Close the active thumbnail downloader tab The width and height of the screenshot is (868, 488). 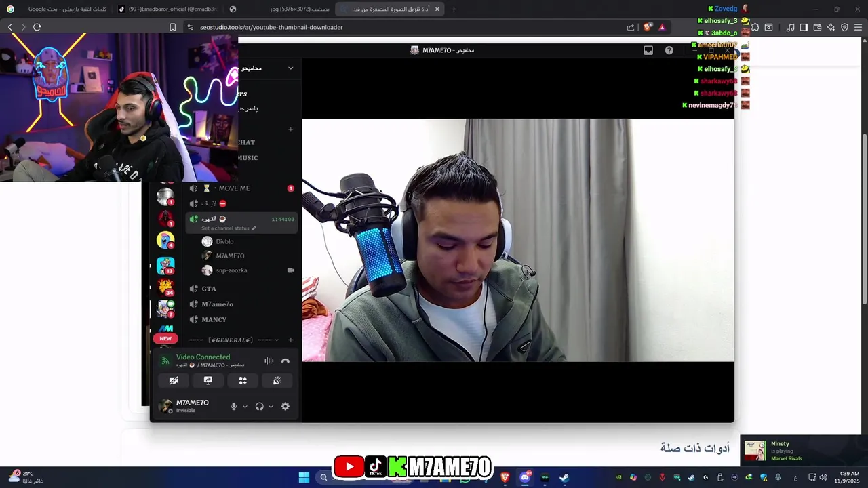coord(437,9)
